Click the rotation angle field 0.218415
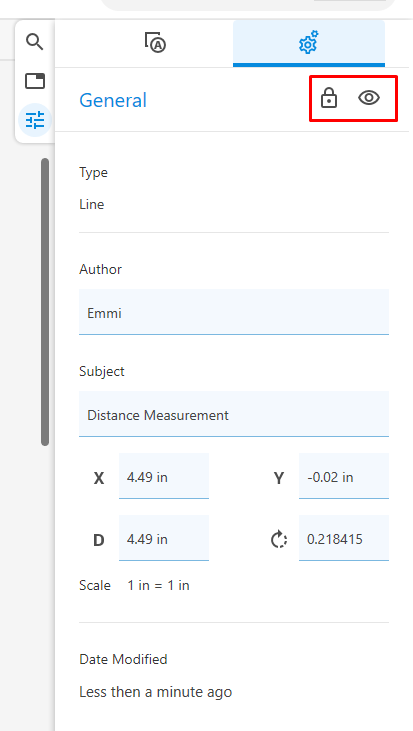 tap(344, 538)
